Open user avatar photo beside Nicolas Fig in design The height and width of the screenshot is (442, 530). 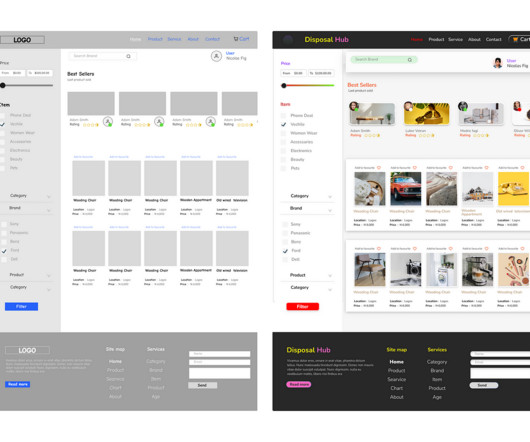(498, 63)
